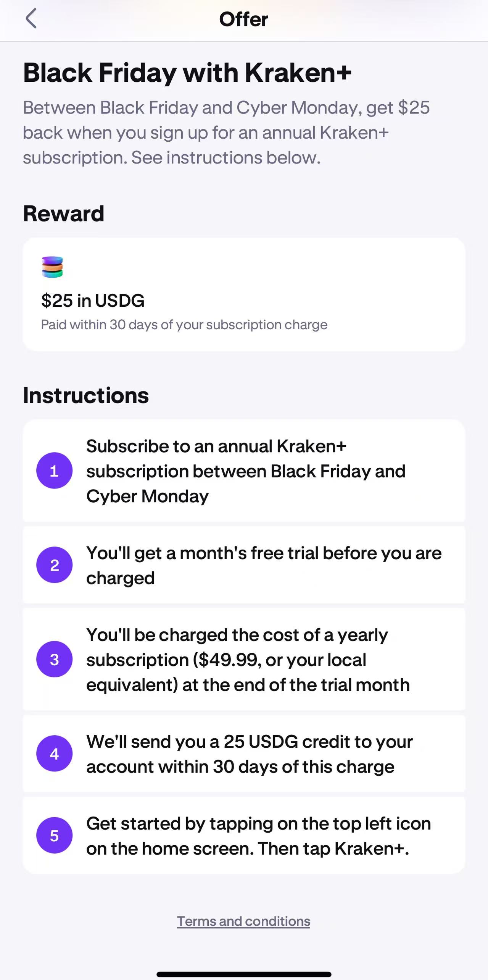Screen dimensions: 488x980
Task: Select the 'Get started by tapping' instruction text
Action: (x=258, y=836)
